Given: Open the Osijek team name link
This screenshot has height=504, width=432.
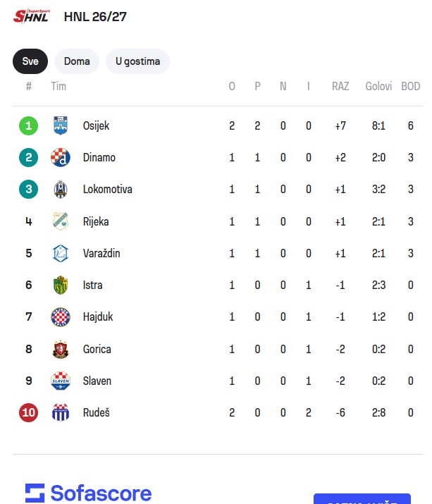Looking at the screenshot, I should [96, 125].
